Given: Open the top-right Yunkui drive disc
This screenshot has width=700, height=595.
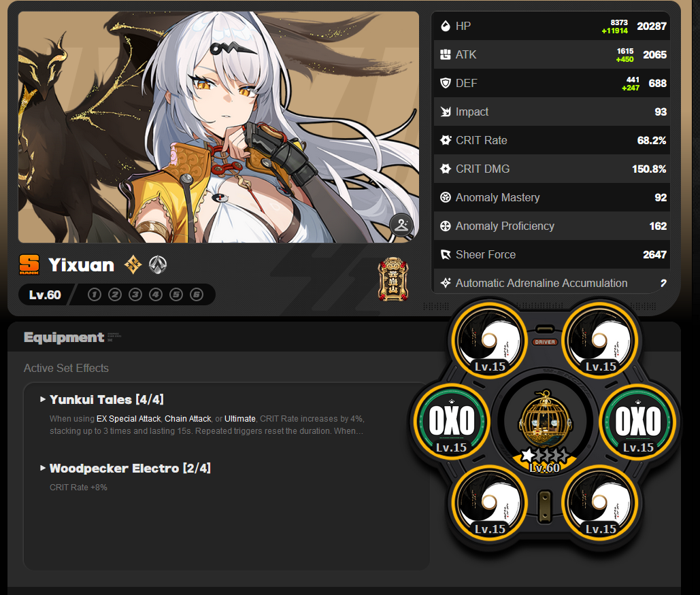Looking at the screenshot, I should coord(601,340).
